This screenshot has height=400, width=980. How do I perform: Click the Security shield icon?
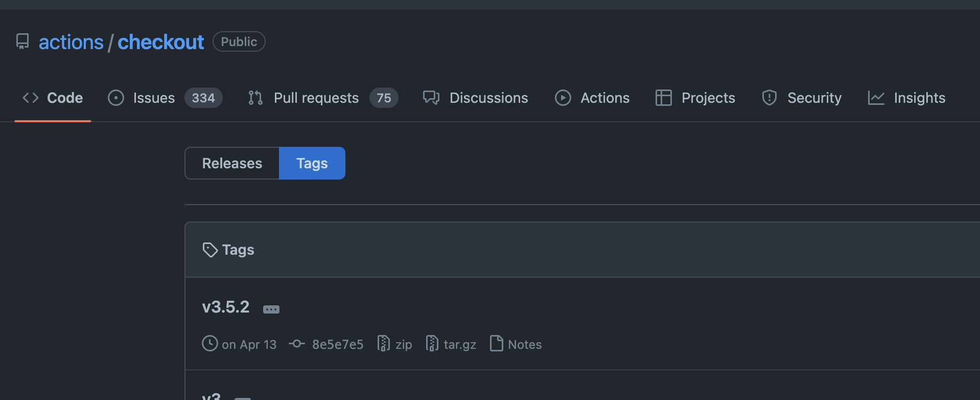pyautogui.click(x=769, y=98)
